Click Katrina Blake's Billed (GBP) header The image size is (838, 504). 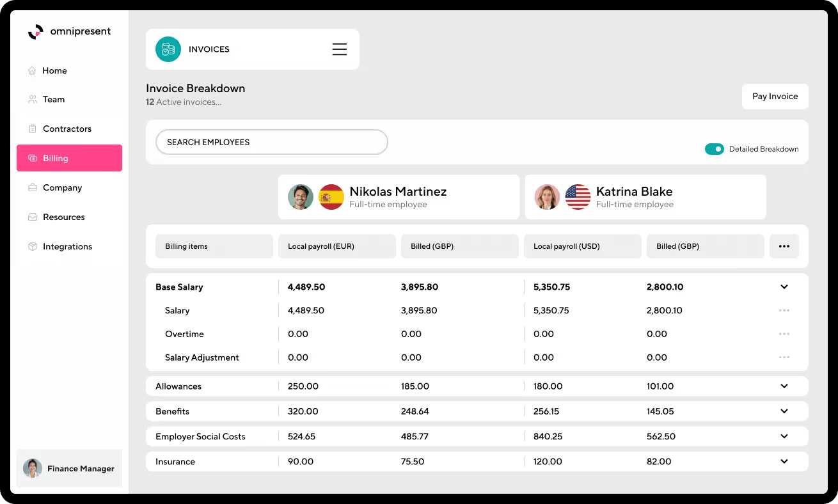[x=706, y=246]
